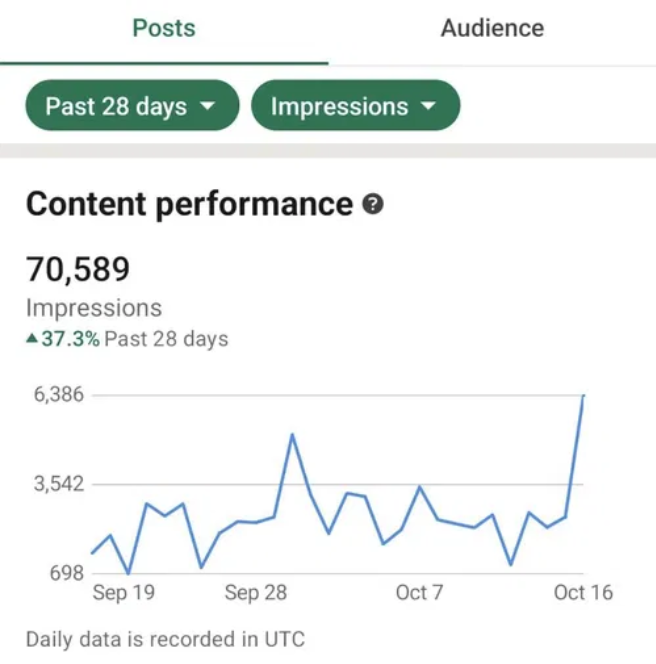Click the Oct 16 date axis label

coord(583,593)
